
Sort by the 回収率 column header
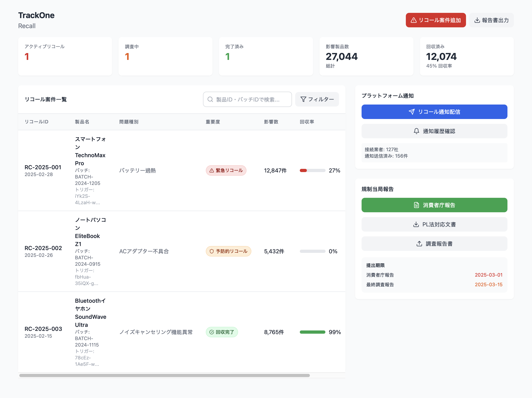[307, 122]
